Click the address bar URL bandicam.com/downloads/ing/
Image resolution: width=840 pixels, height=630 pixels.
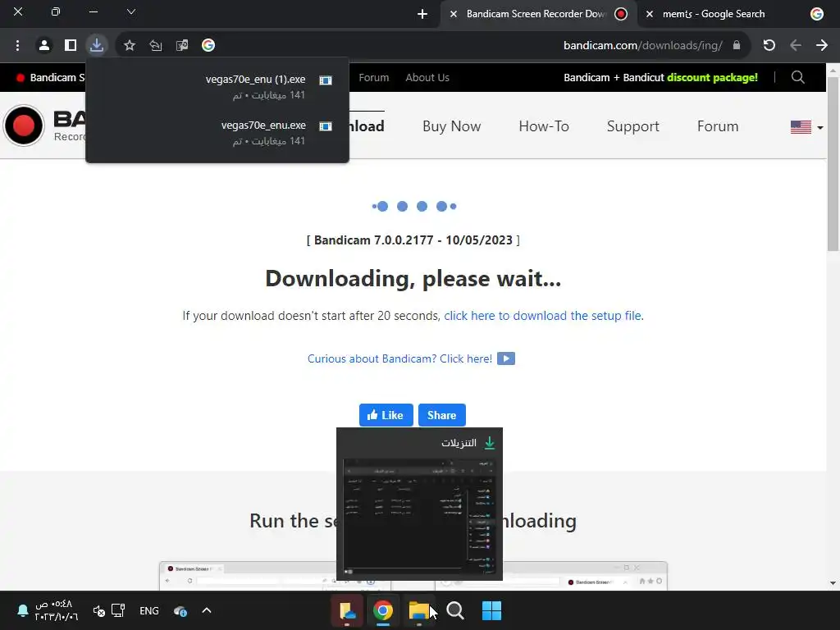(x=643, y=46)
